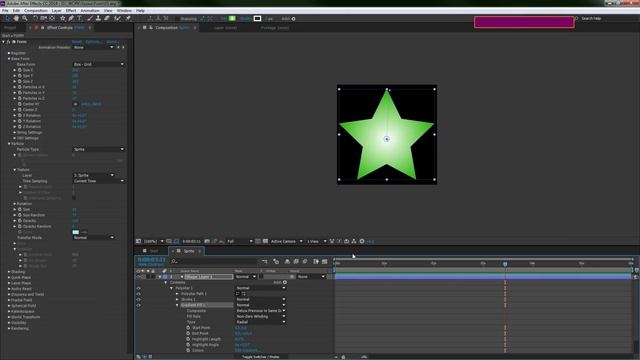Click Start Point stopwatch in timeline

[188, 328]
